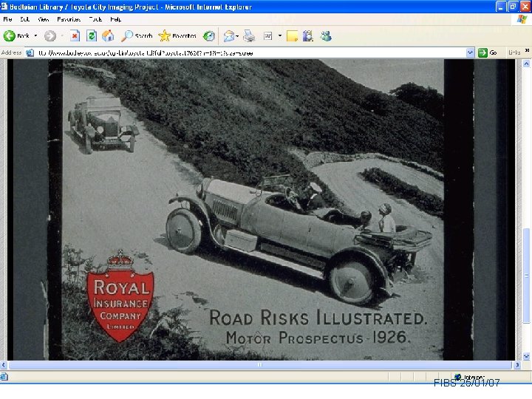The width and height of the screenshot is (532, 399).
Task: Open the Messenger people icon
Action: (x=326, y=36)
